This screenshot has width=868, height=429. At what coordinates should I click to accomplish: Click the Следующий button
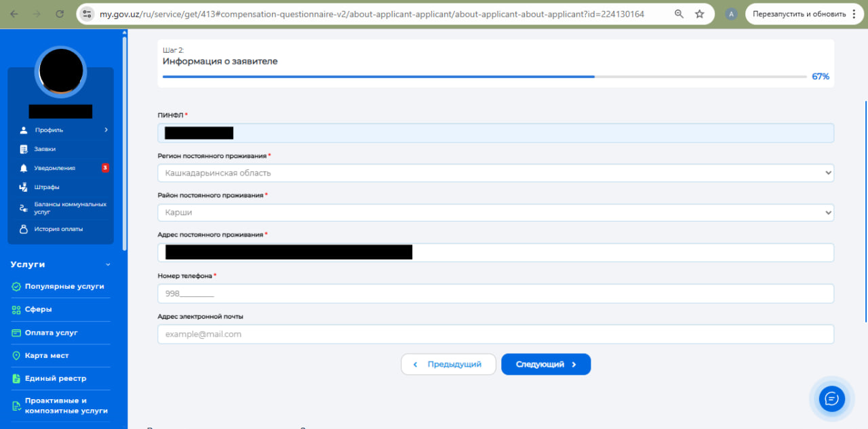click(545, 364)
